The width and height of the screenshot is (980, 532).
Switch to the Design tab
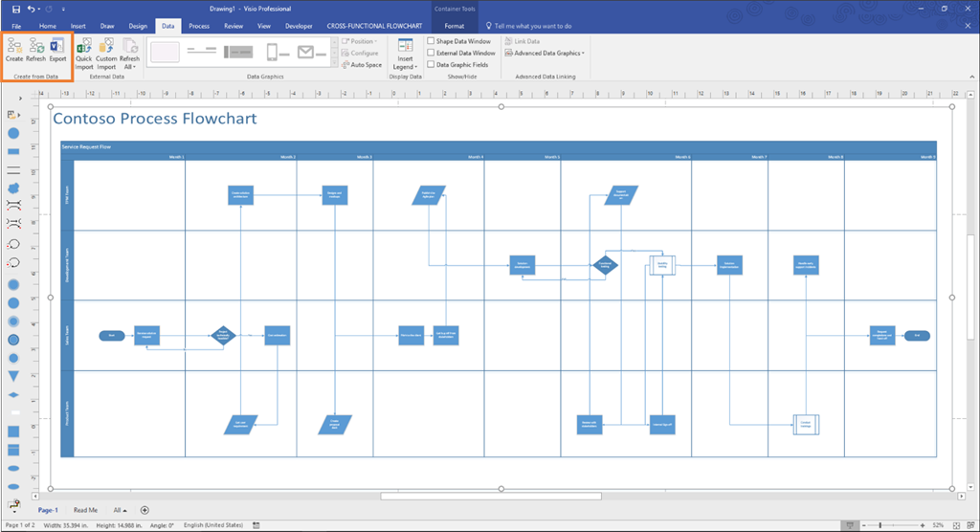138,26
